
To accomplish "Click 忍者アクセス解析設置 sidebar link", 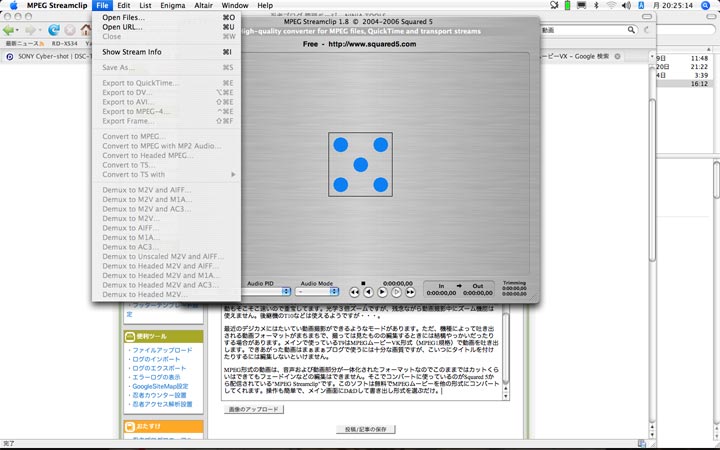I will (162, 404).
